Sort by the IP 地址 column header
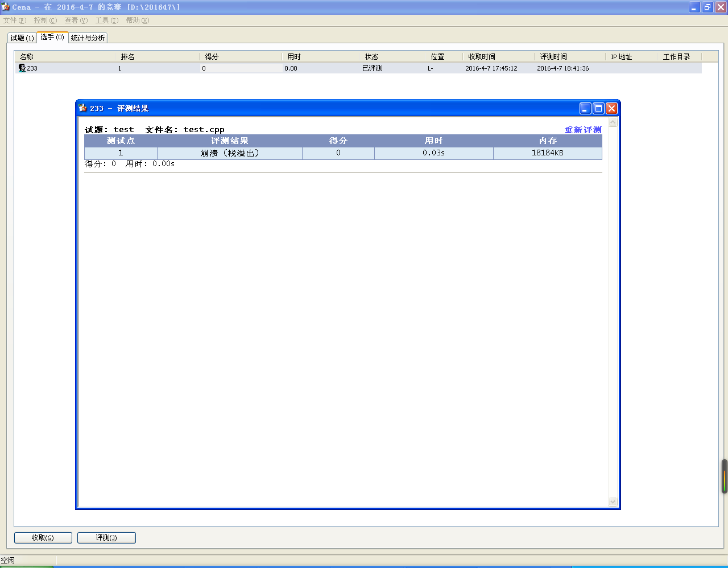 (x=631, y=57)
